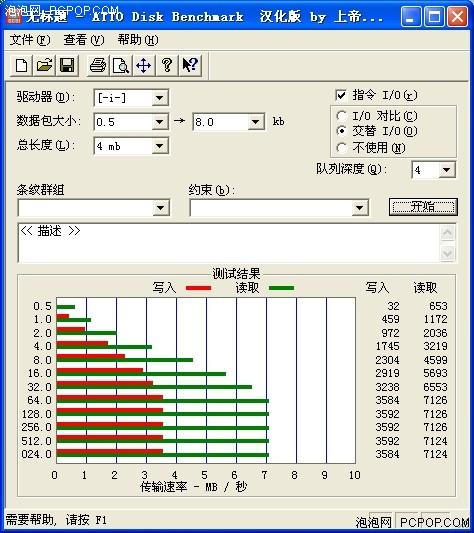Viewport: 474px width, 533px height.
Task: Toggle the 指令 I/O checkbox
Action: [341, 95]
